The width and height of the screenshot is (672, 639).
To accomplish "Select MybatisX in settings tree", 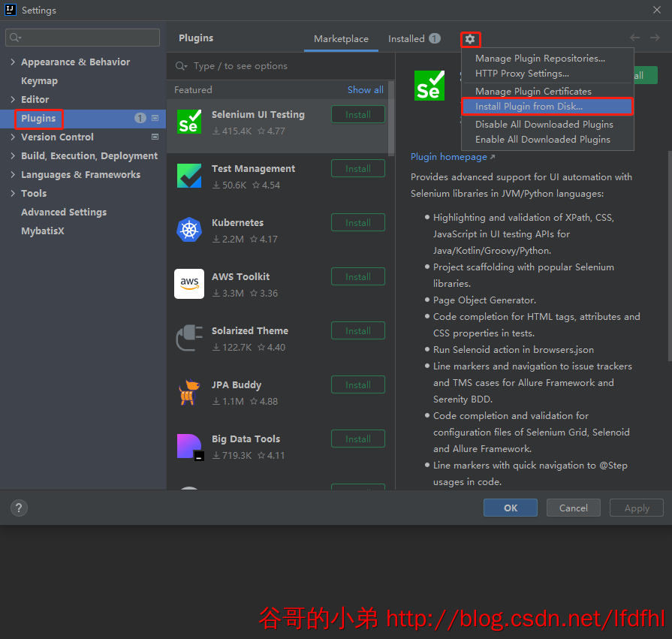I will point(43,231).
